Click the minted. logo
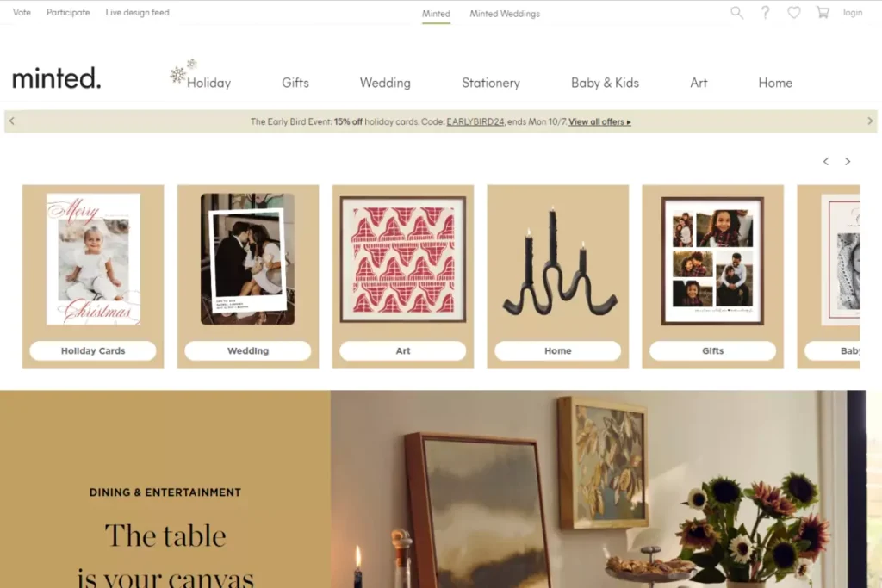 click(x=56, y=78)
